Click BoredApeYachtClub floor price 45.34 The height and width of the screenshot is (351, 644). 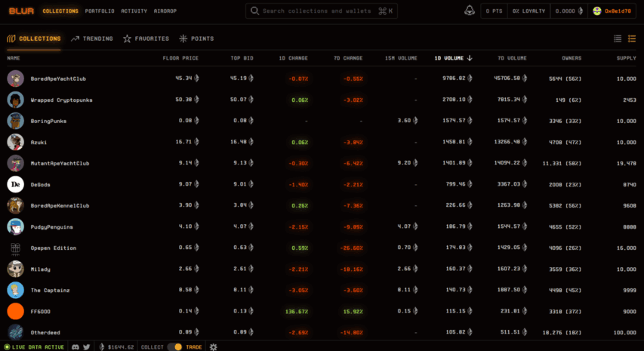pyautogui.click(x=187, y=78)
